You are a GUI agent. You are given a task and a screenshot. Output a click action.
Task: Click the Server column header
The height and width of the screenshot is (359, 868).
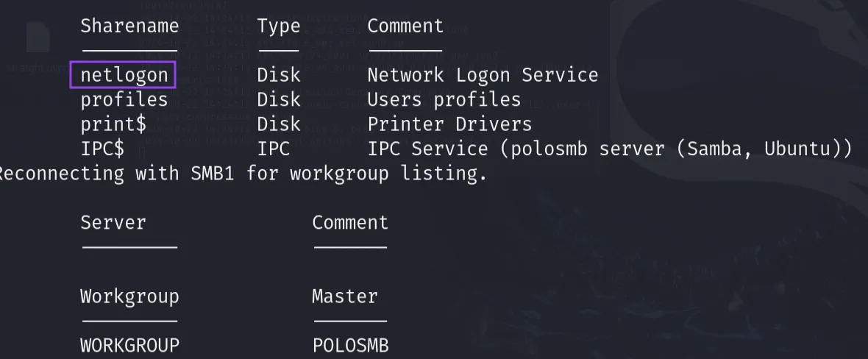(x=113, y=223)
